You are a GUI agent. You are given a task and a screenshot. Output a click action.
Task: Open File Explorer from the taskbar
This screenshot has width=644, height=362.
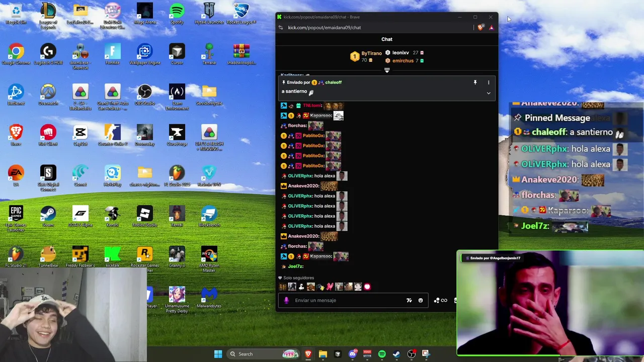(x=323, y=354)
